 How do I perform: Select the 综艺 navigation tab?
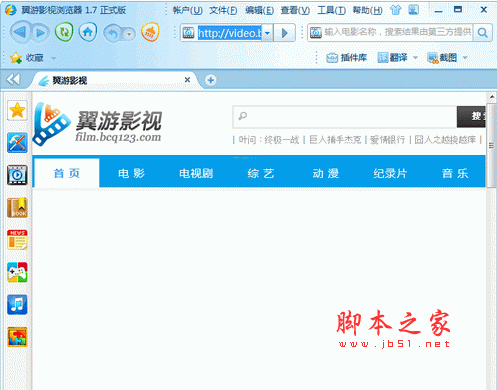261,173
